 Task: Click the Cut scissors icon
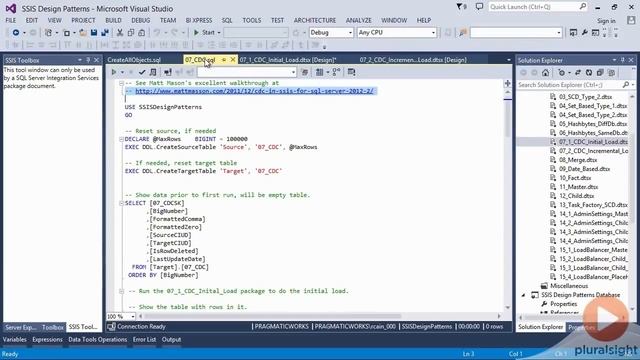point(120,33)
